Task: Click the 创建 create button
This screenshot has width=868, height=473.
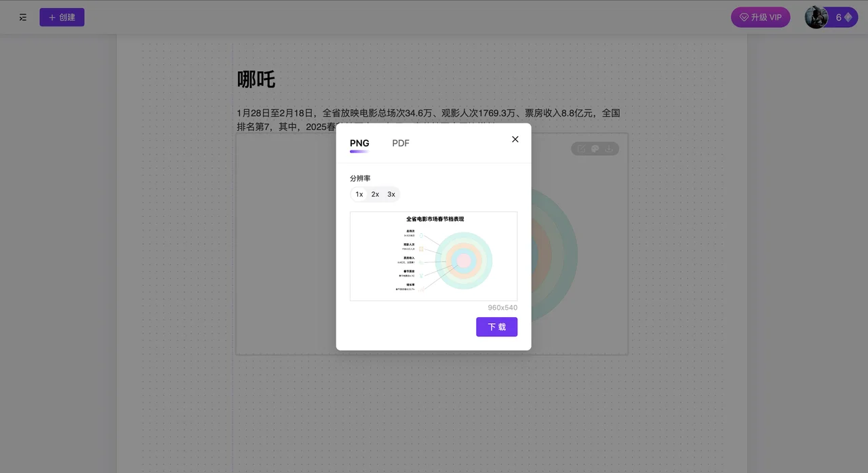Action: [x=62, y=16]
